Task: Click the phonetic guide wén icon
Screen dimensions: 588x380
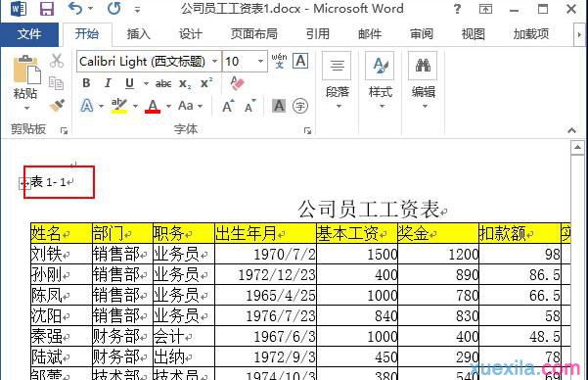Action: pos(280,61)
